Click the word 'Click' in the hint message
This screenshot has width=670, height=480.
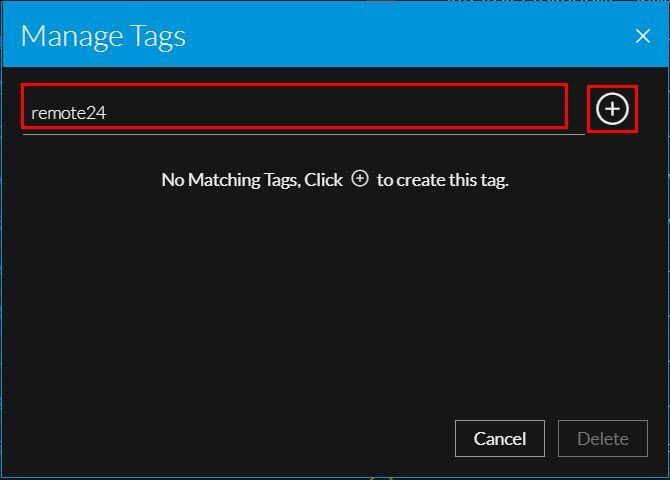(x=323, y=180)
